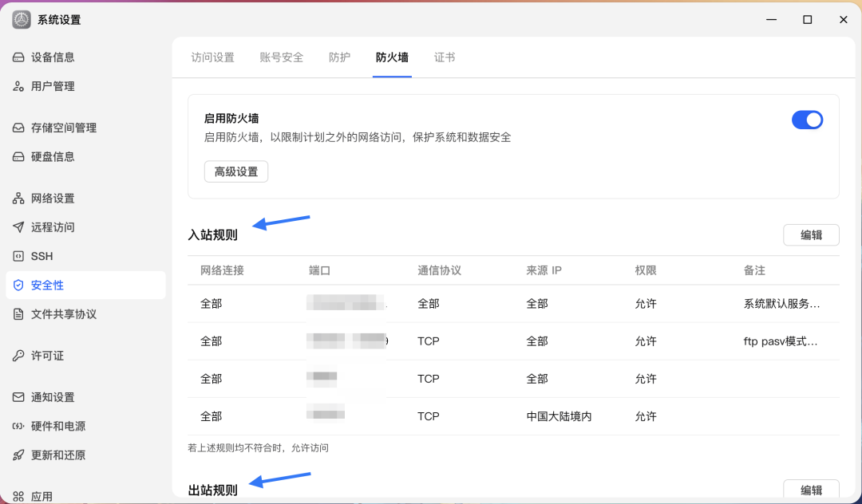Click the 出站规则 section heading
This screenshot has width=862, height=504.
(213, 490)
